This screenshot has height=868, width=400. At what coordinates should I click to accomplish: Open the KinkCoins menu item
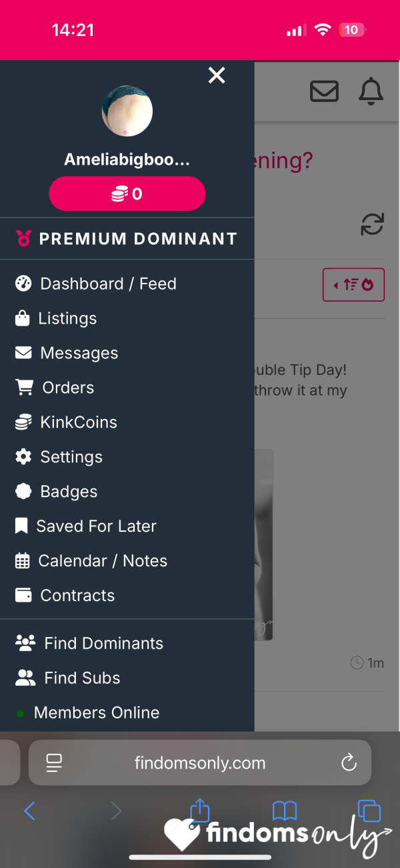click(x=66, y=422)
